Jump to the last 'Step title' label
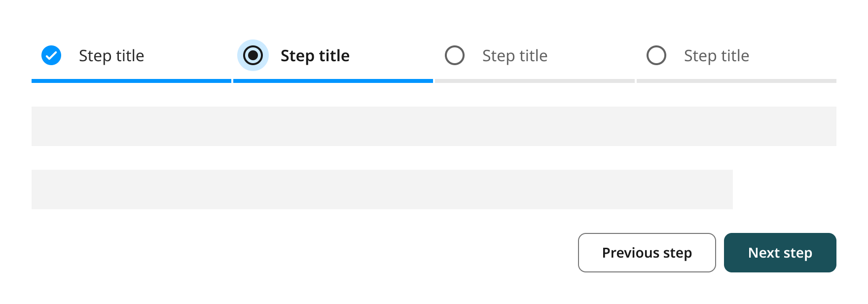Viewport: 868px width, 304px height. (x=717, y=56)
